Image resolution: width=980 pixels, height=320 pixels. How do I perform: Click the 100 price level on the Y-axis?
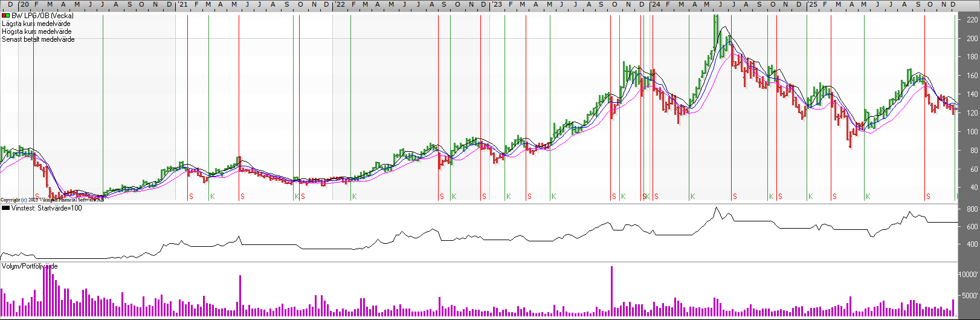(972, 132)
